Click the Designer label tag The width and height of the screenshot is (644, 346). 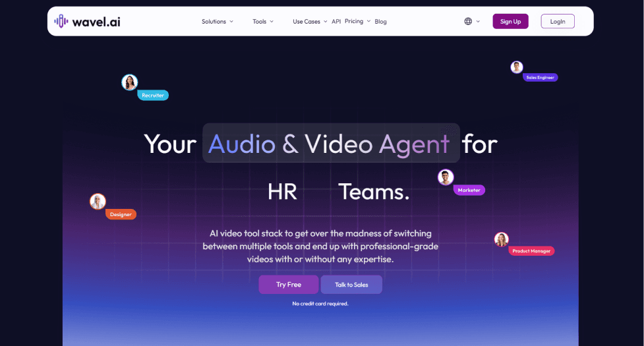[x=121, y=214]
